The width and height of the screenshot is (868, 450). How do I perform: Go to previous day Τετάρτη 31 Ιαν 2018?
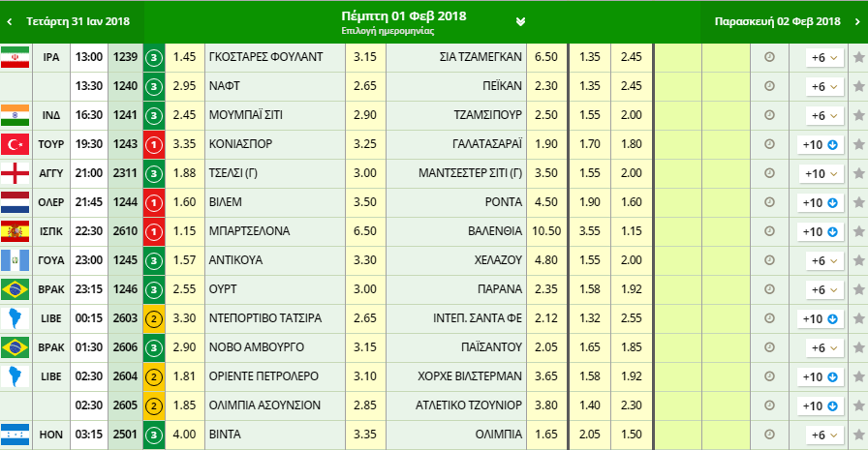(x=70, y=21)
